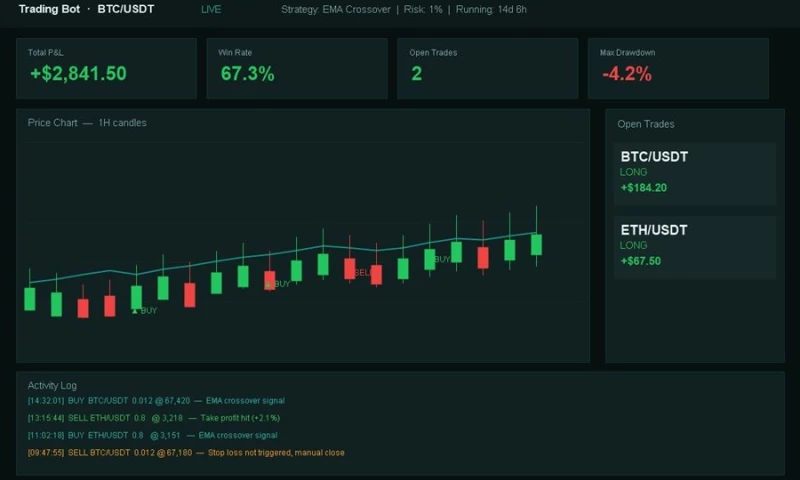
Task: Select the 11:02:18 BUY ETH/USDT log entry
Action: 153,436
